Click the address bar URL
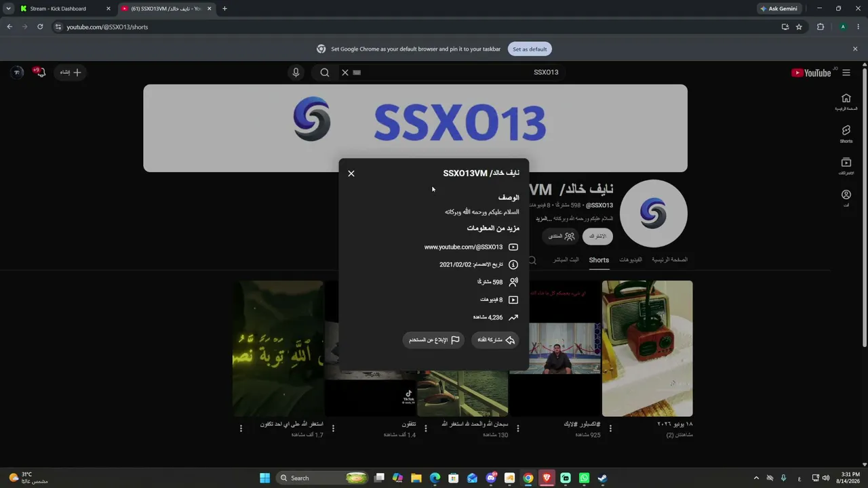868x488 pixels. (107, 27)
